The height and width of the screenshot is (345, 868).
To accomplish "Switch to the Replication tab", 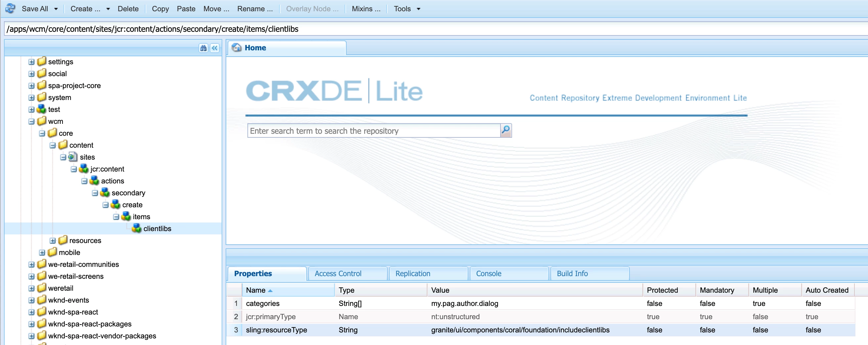I will 428,273.
